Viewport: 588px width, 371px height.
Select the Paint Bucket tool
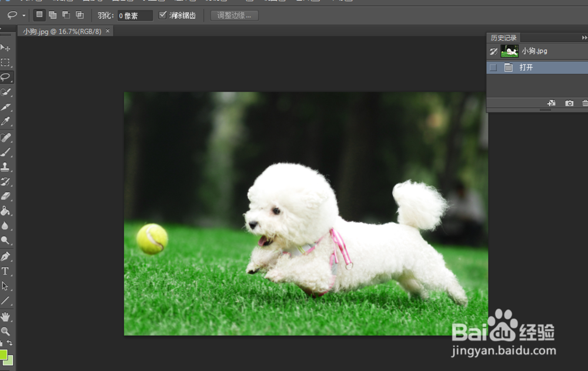[x=6, y=211]
